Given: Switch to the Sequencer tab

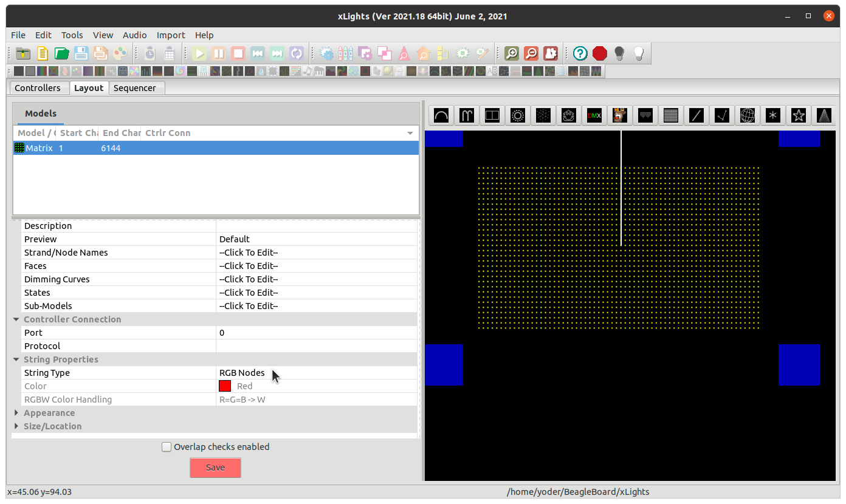Looking at the screenshot, I should [135, 88].
